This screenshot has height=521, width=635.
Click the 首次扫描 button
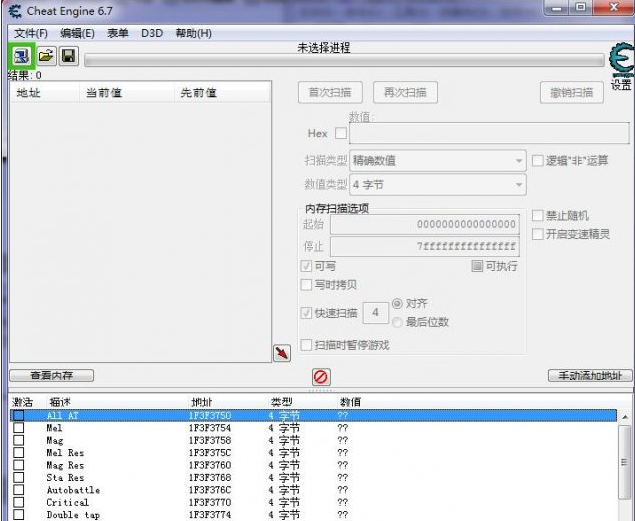(330, 92)
